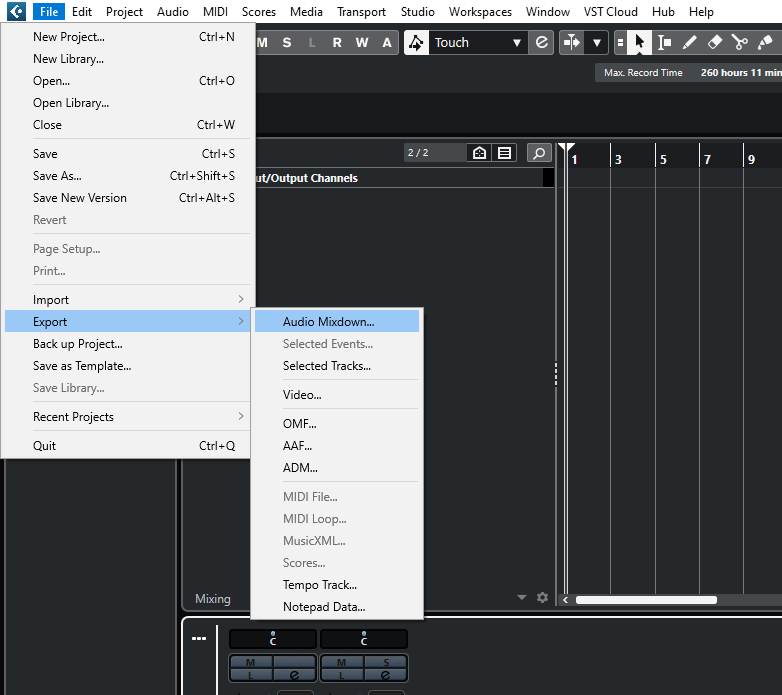This screenshot has width=782, height=695.
Task: Select Back up Project... in File menu
Action: (128, 344)
